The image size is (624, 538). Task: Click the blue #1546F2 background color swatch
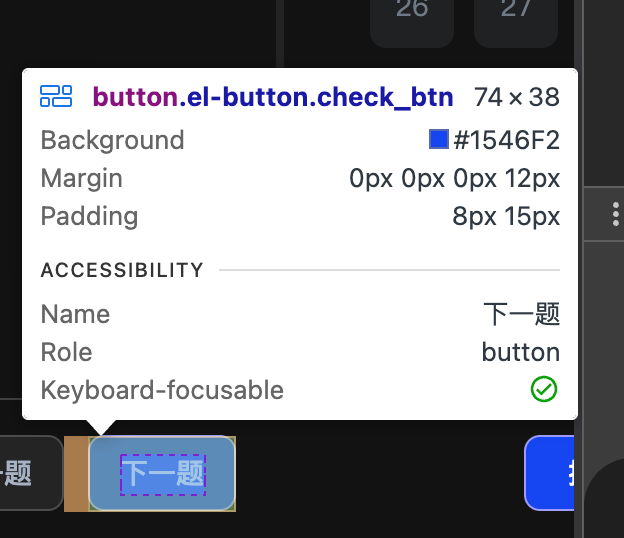pyautogui.click(x=438, y=140)
